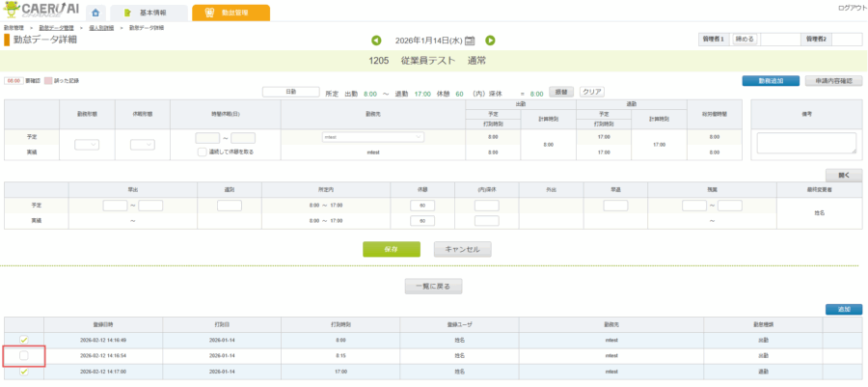Click the 時間休暇 end time field
This screenshot has width=868, height=387.
pyautogui.click(x=243, y=138)
